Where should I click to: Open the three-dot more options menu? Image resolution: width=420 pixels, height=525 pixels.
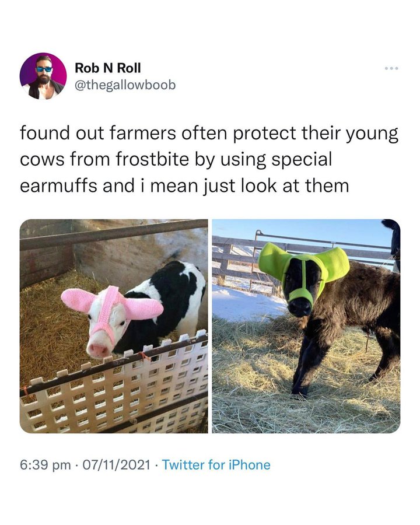(391, 68)
